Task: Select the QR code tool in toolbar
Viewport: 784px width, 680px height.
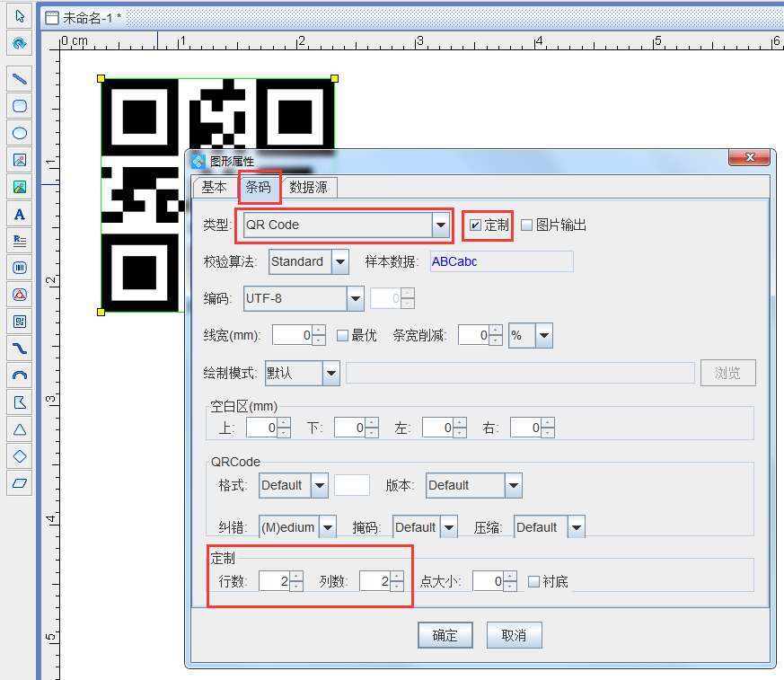Action: 19,322
